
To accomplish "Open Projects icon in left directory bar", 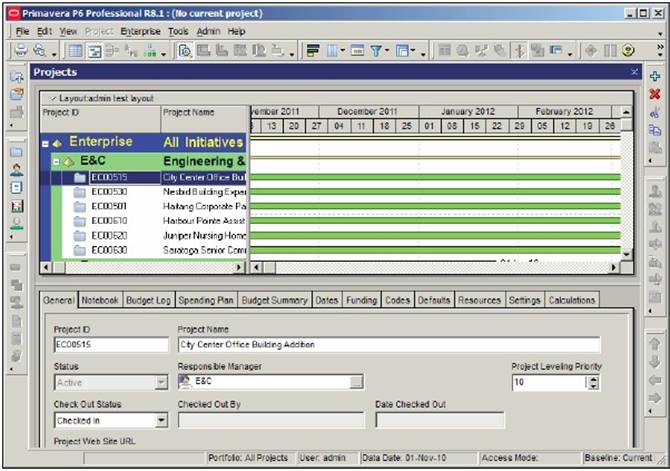I will pos(16,152).
